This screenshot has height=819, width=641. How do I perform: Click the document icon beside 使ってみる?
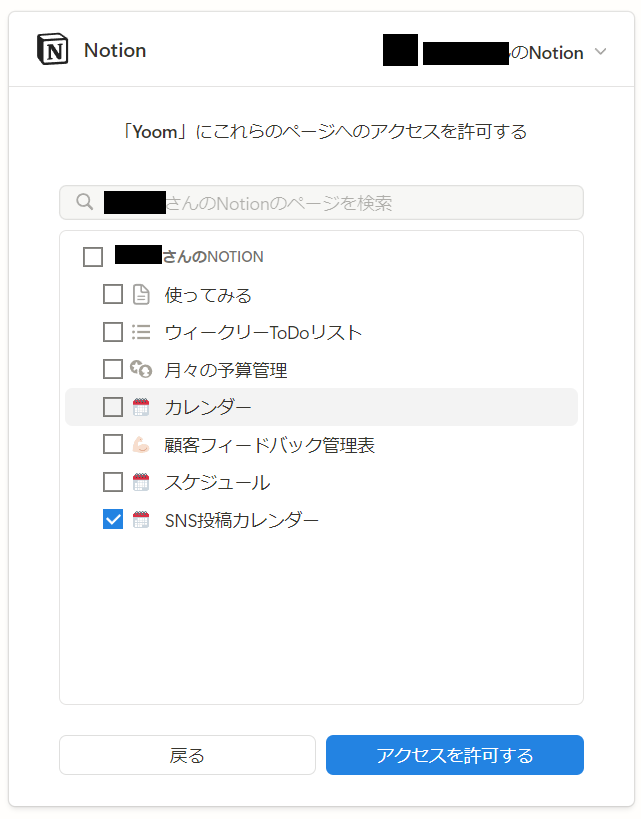point(141,295)
